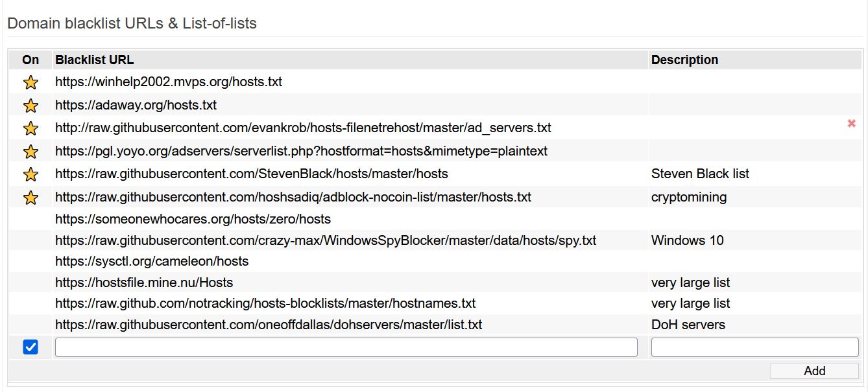Select the someonewhocares.org hosts URL row
The height and width of the screenshot is (392, 868).
193,219
